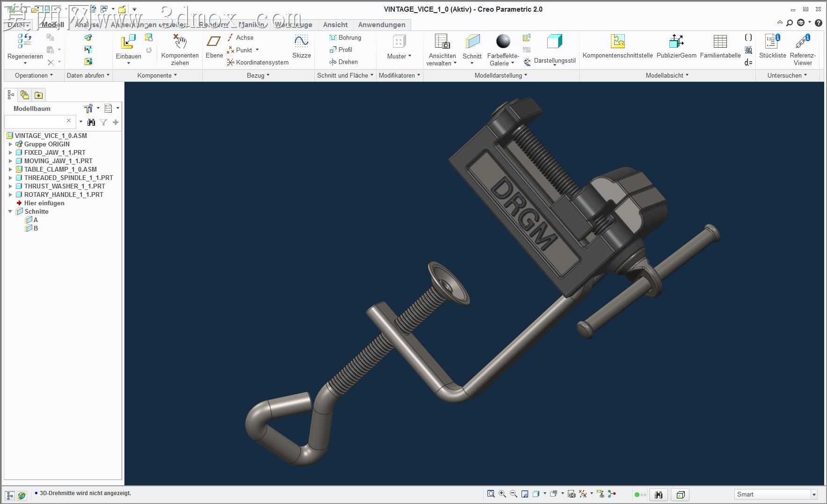
Task: Open the Modelldarstellung group dropdown
Action: pos(501,75)
